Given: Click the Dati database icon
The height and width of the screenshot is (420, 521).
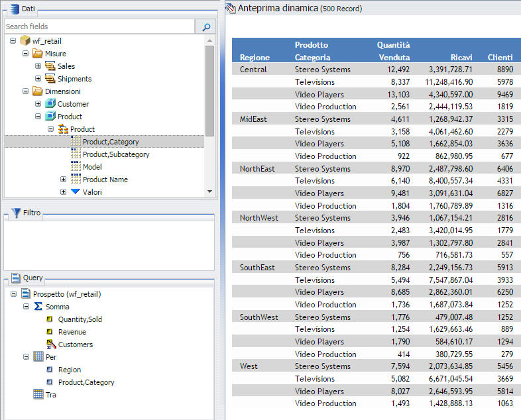Looking at the screenshot, I should [14, 9].
